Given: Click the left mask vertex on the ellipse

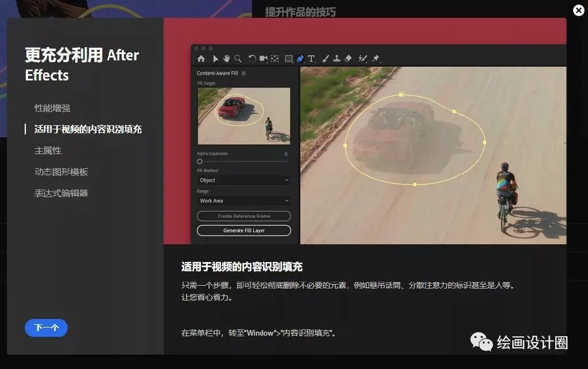Looking at the screenshot, I should click(345, 145).
